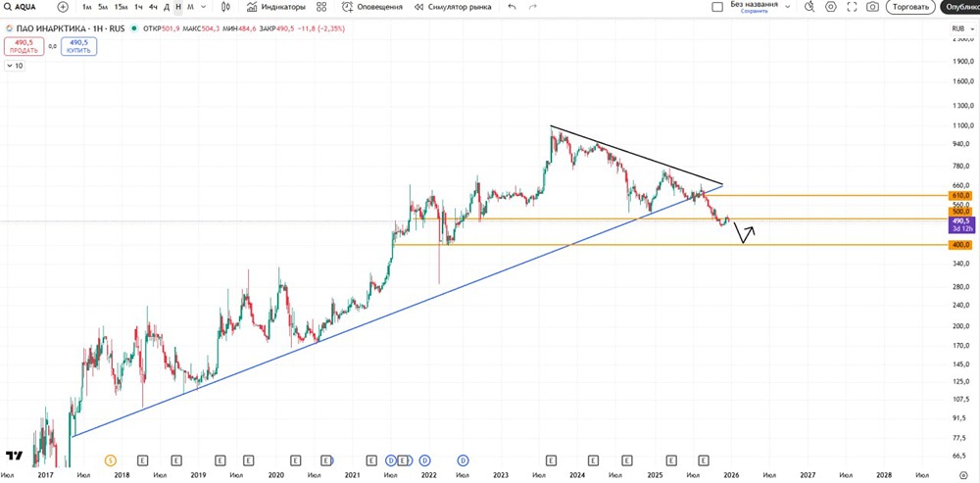Select 5м timeframe
Viewport: 980px width, 483px height.
pos(103,7)
